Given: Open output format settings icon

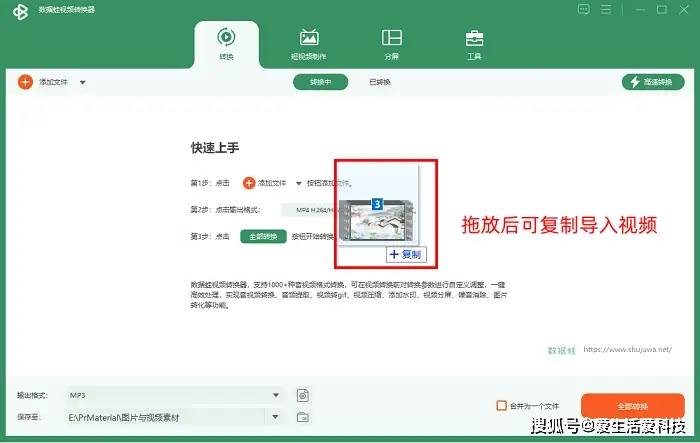Looking at the screenshot, I should (x=303, y=396).
